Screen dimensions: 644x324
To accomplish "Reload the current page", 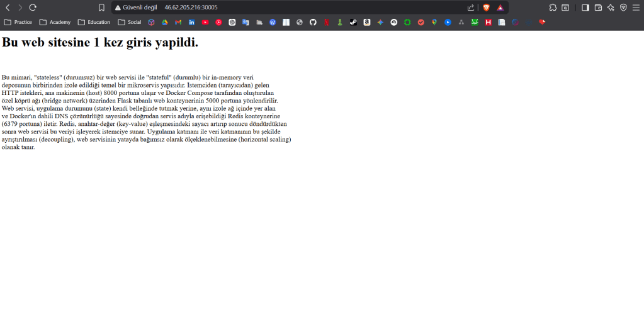I will click(x=33, y=8).
